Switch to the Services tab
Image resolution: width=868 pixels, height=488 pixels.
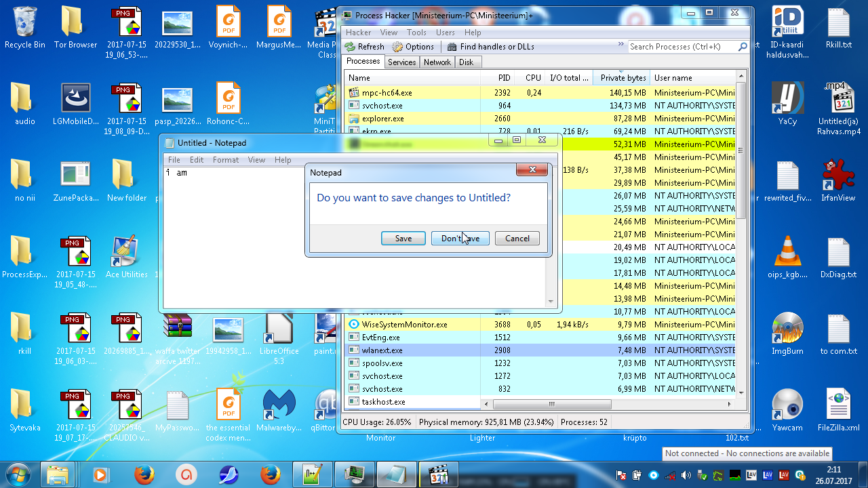(402, 62)
